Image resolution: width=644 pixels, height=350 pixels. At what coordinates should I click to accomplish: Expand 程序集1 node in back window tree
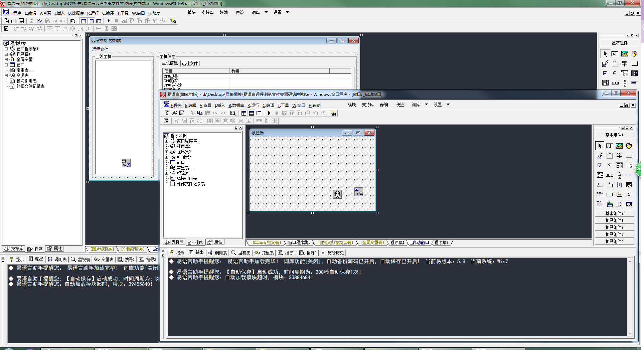6,54
